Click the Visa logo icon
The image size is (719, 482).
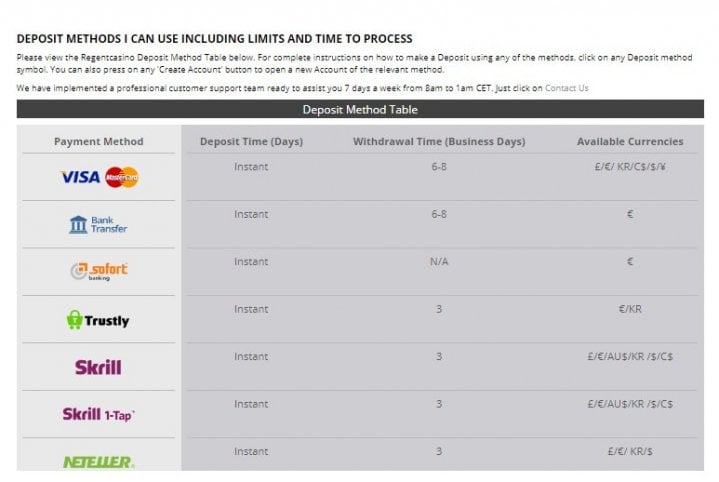81,177
